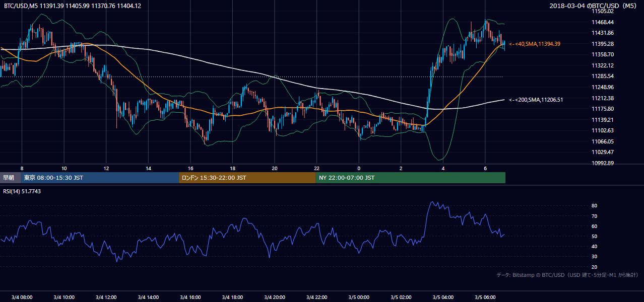Click RSI axis value 60
Image resolution: width=644 pixels, height=302 pixels.
pos(594,226)
